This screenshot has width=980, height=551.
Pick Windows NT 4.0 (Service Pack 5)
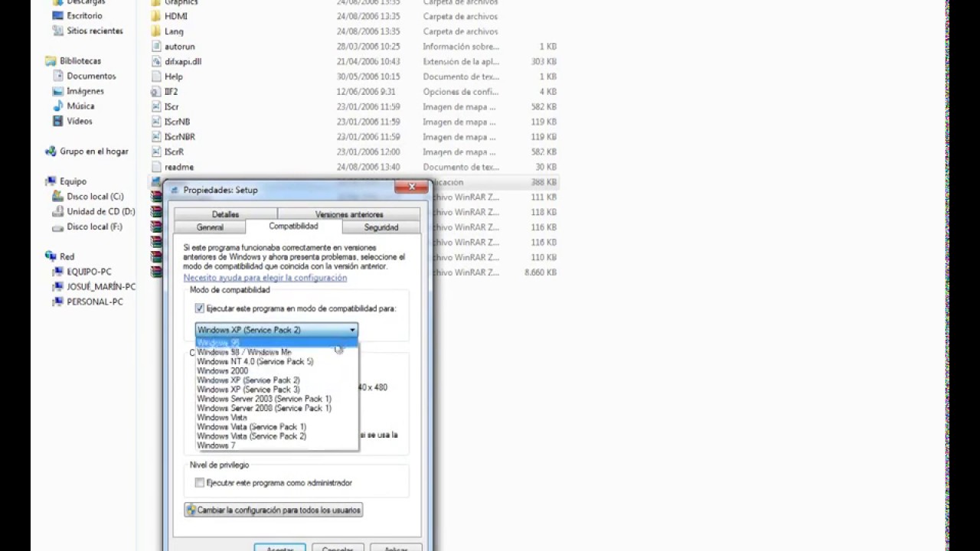coord(276,361)
